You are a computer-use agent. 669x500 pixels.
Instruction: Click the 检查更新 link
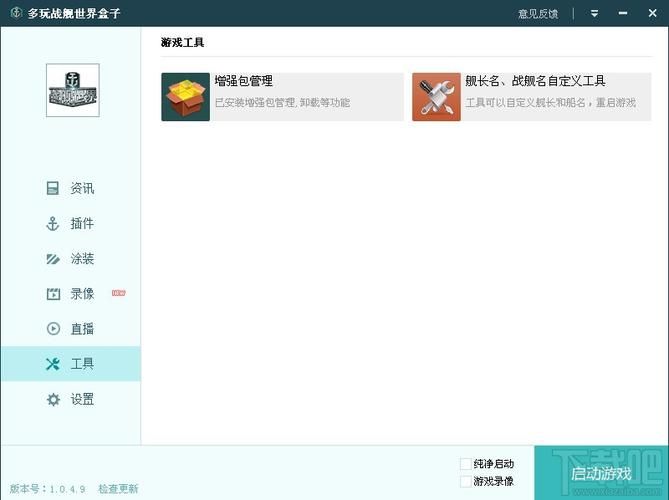[x=118, y=488]
